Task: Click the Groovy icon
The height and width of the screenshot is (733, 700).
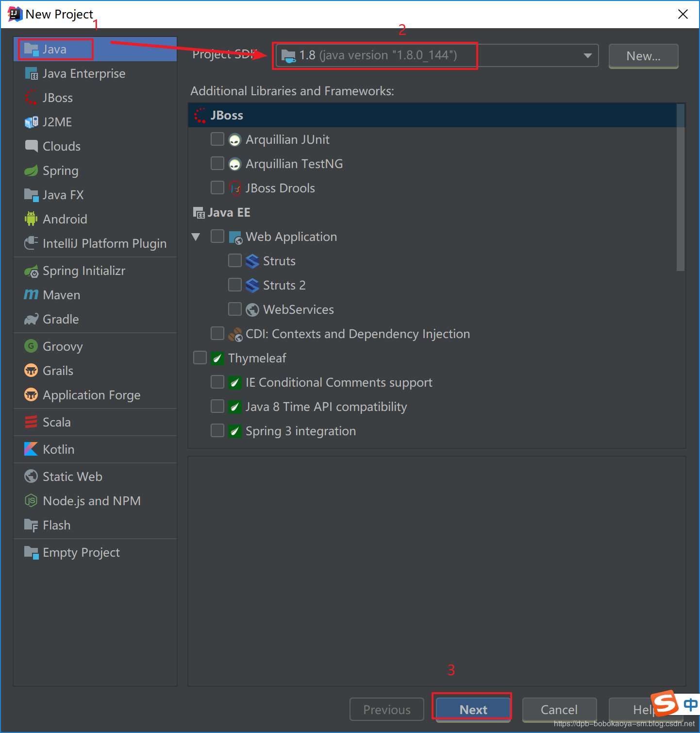Action: click(31, 346)
